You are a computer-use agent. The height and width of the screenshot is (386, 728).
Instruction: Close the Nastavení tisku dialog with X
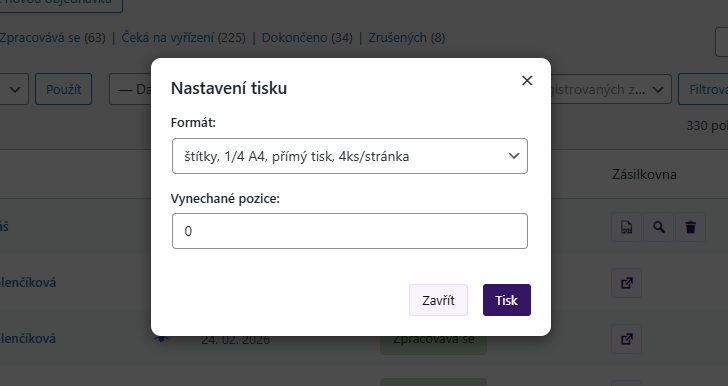click(x=527, y=80)
